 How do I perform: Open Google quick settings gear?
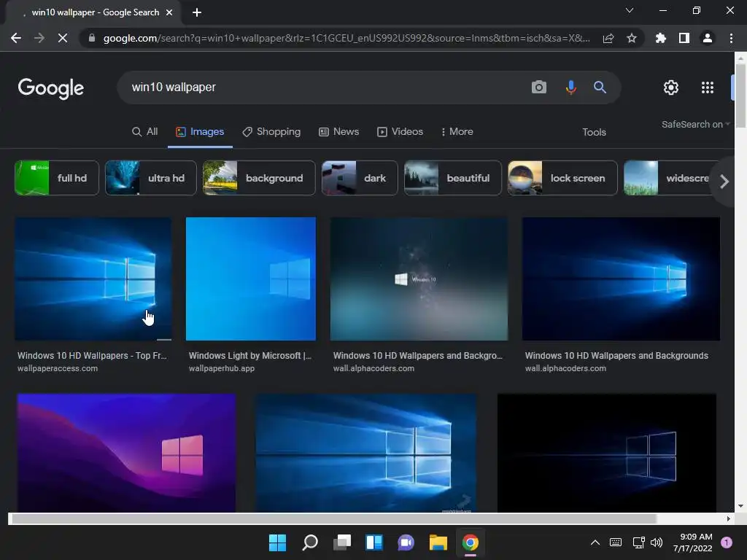pos(671,87)
